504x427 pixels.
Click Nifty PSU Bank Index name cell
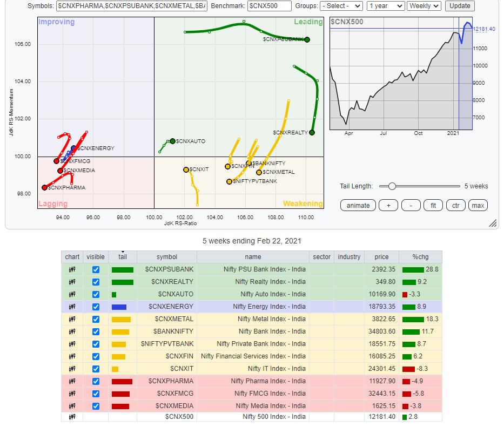(253, 269)
